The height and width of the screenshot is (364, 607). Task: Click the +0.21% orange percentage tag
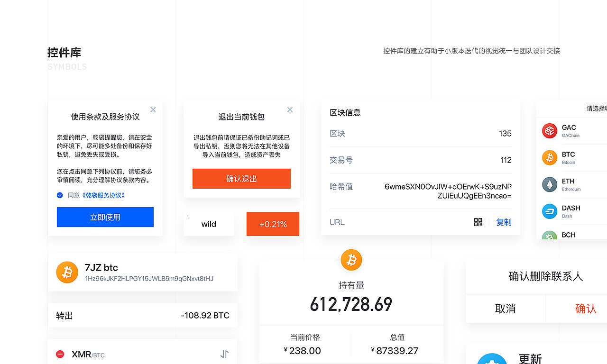273,224
